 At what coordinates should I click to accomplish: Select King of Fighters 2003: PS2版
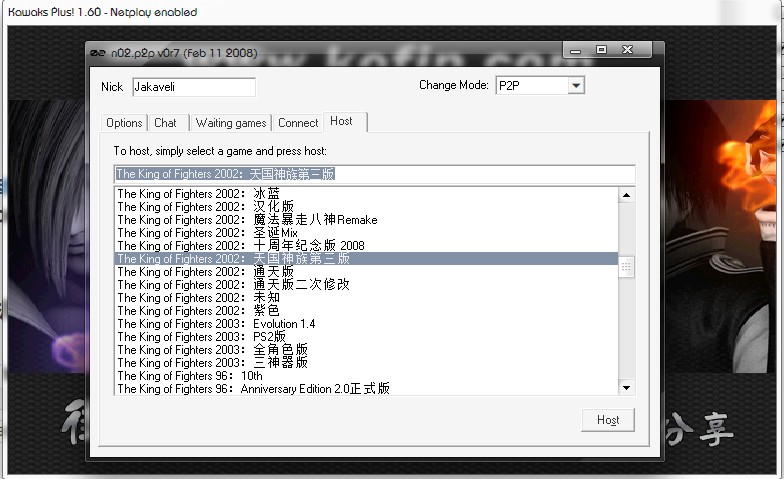(x=366, y=336)
